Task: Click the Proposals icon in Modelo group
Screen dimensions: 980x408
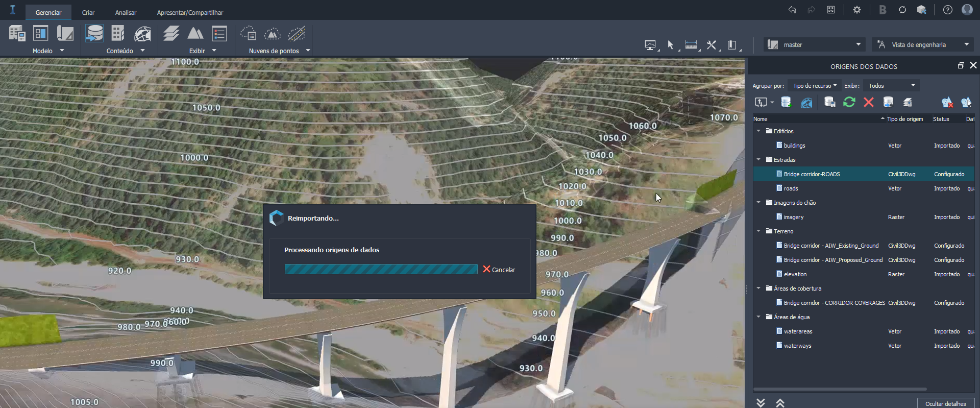Action: coord(65,34)
